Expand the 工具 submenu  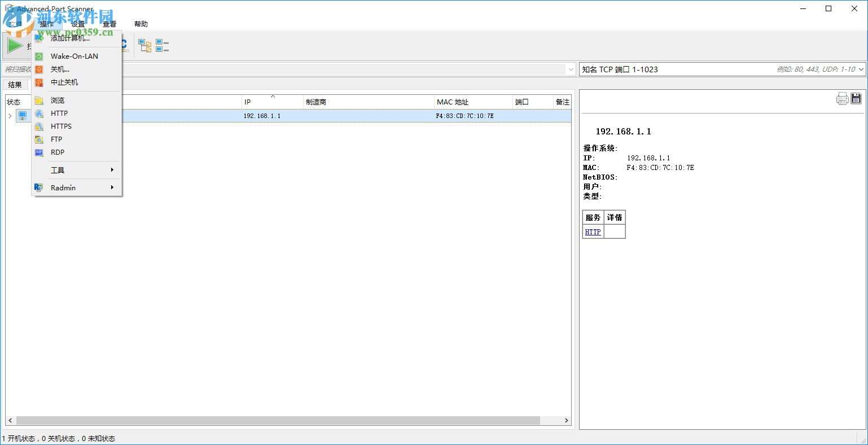(57, 170)
